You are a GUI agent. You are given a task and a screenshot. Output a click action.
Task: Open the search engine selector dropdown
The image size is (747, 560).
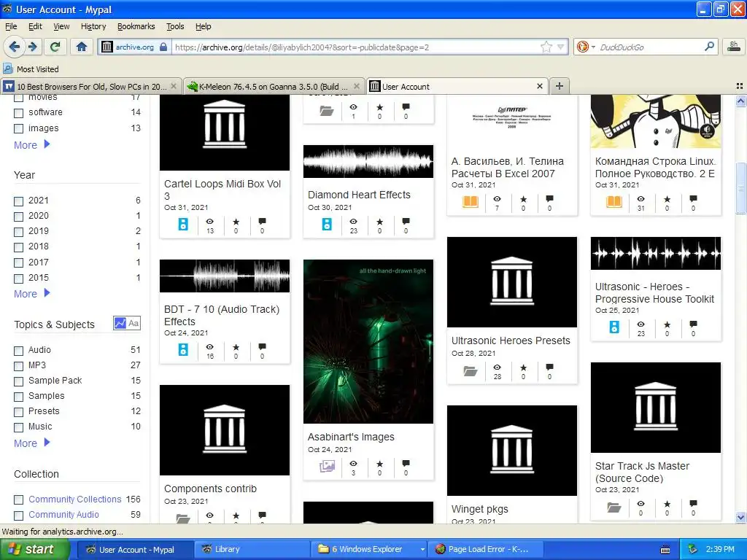pos(593,47)
